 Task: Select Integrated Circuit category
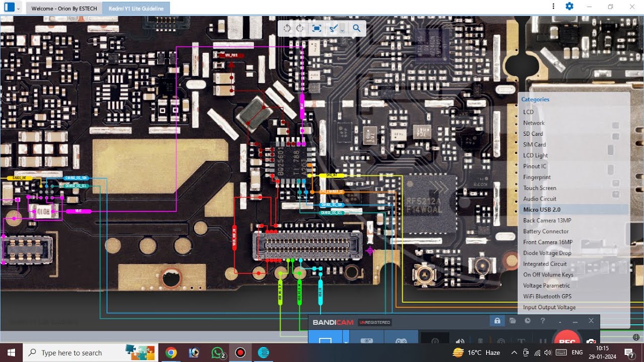tap(545, 264)
